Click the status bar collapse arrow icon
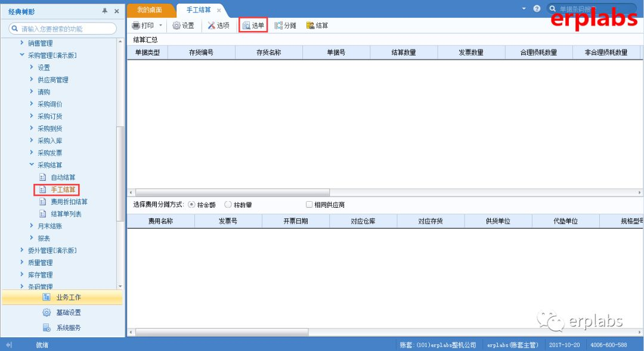This screenshot has width=644, height=351. coord(9,345)
